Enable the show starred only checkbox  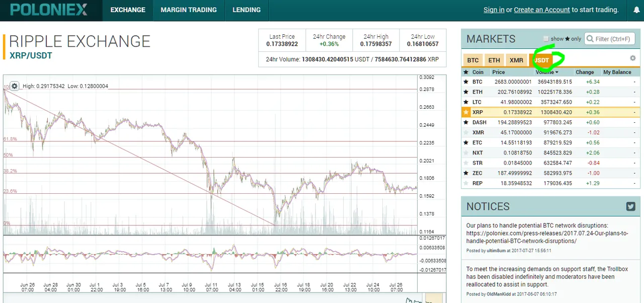pyautogui.click(x=546, y=39)
